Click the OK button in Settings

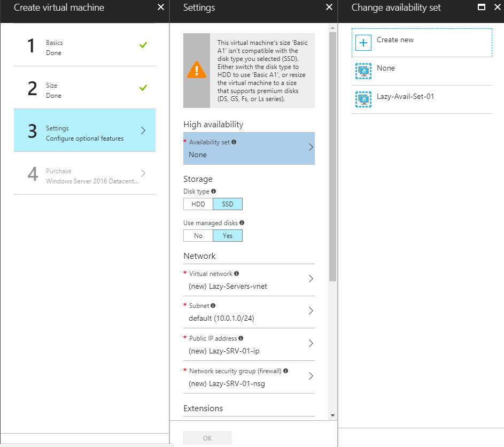click(207, 438)
